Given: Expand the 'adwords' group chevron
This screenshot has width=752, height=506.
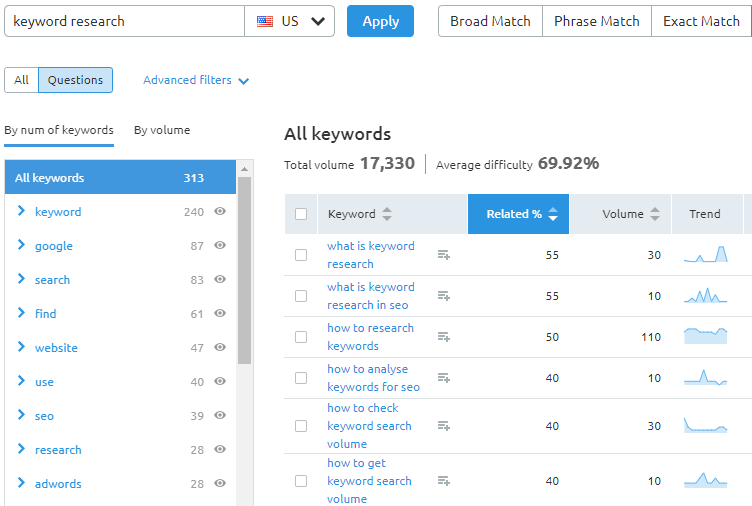Looking at the screenshot, I should pos(21,483).
